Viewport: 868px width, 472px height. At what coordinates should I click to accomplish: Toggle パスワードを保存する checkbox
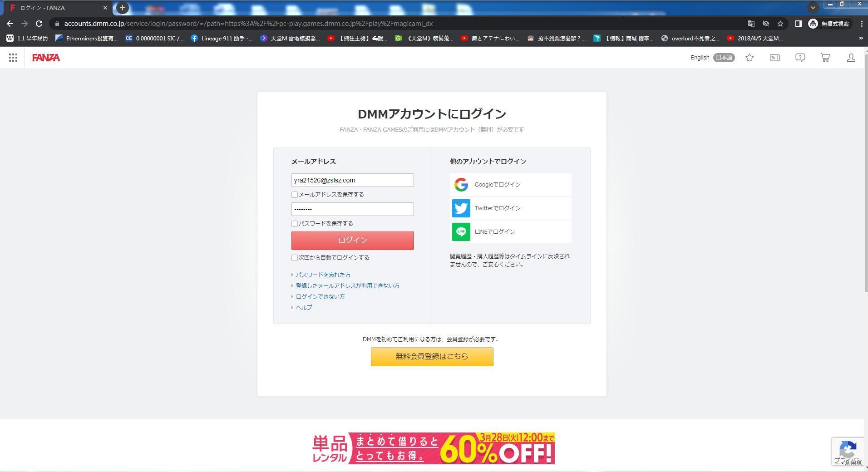coord(295,224)
